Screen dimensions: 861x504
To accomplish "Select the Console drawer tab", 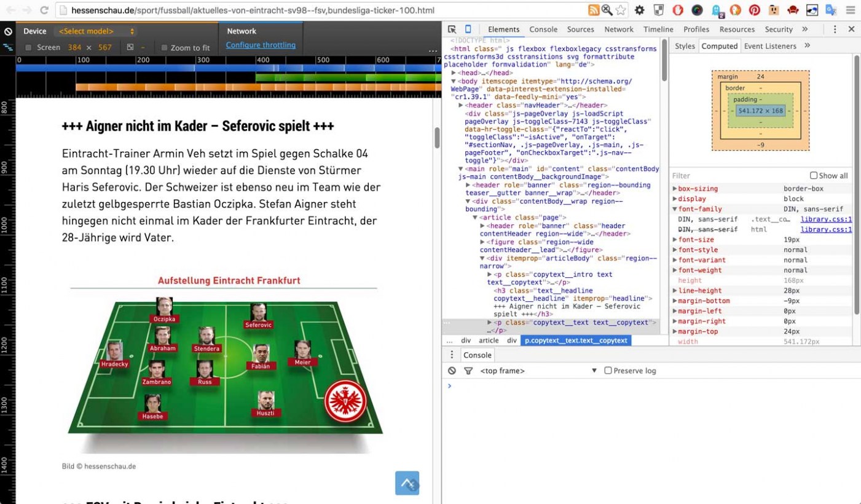I will coord(478,355).
